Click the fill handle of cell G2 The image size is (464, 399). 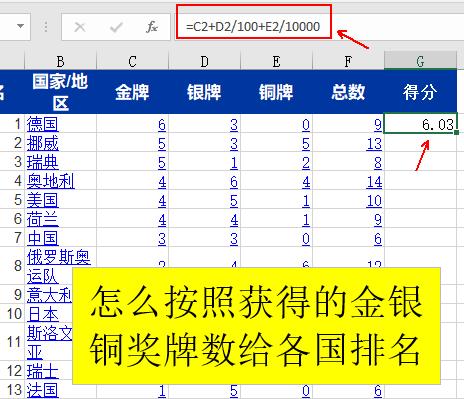click(456, 132)
